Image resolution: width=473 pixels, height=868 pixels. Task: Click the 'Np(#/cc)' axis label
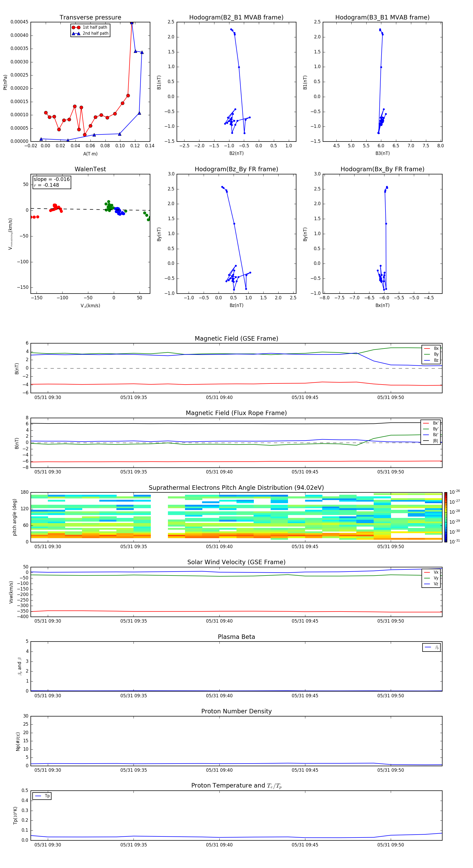point(18,741)
